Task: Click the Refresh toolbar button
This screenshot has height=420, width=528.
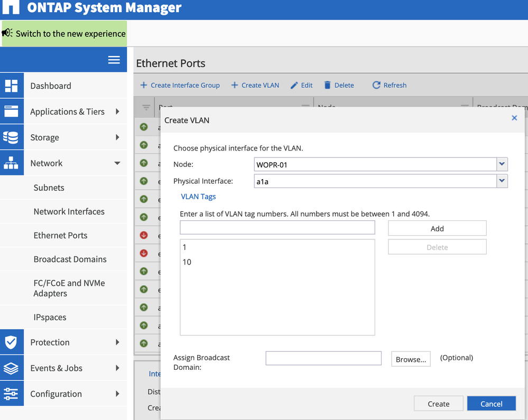Action: 390,85
